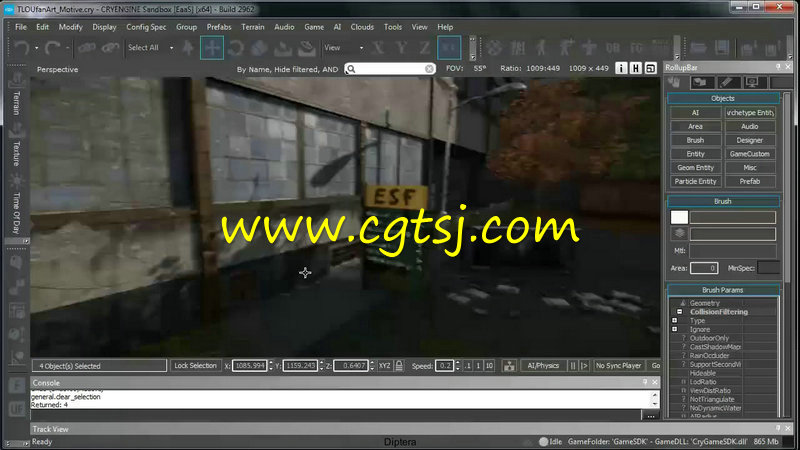Open the File menu
The image size is (800, 450).
pos(21,27)
